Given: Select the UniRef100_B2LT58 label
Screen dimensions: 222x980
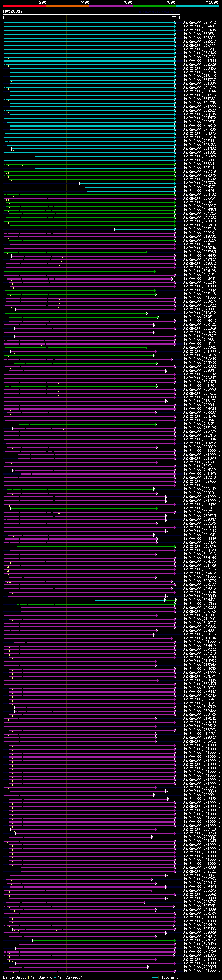Looking at the screenshot, I should (199, 103).
